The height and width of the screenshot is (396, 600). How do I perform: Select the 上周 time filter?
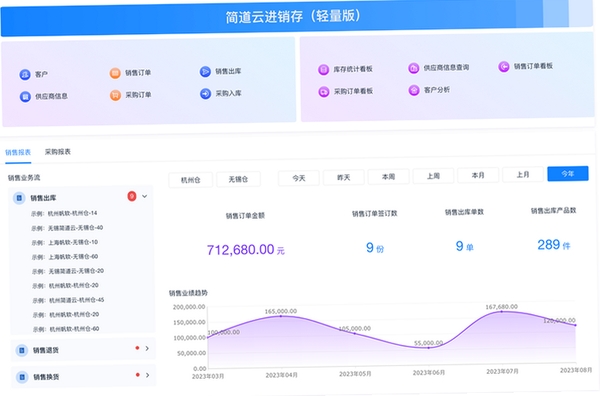tap(433, 176)
